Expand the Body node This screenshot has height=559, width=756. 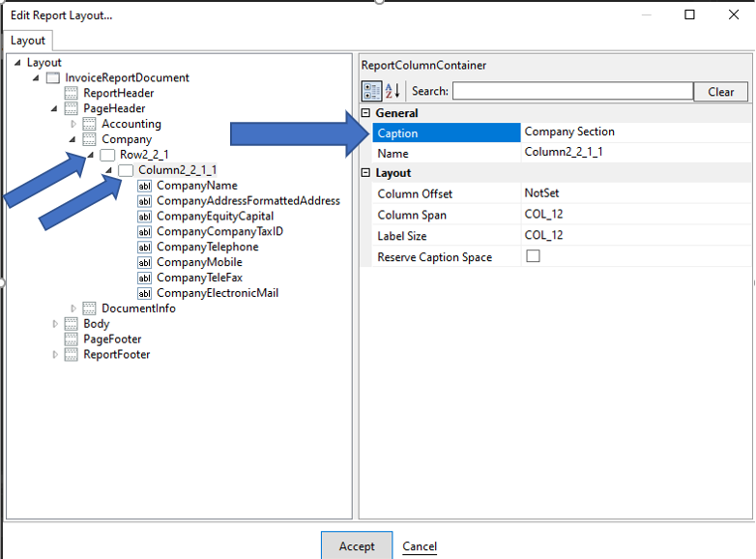[55, 324]
